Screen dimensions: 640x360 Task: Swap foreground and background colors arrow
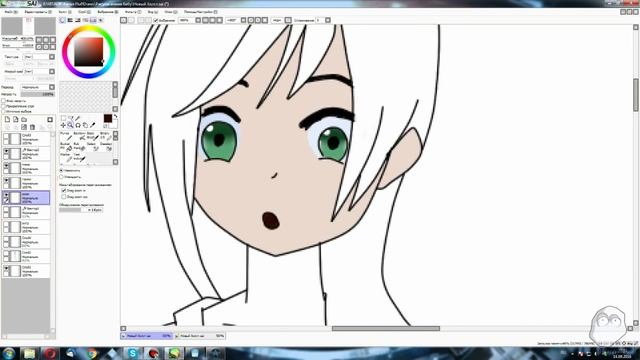116,116
